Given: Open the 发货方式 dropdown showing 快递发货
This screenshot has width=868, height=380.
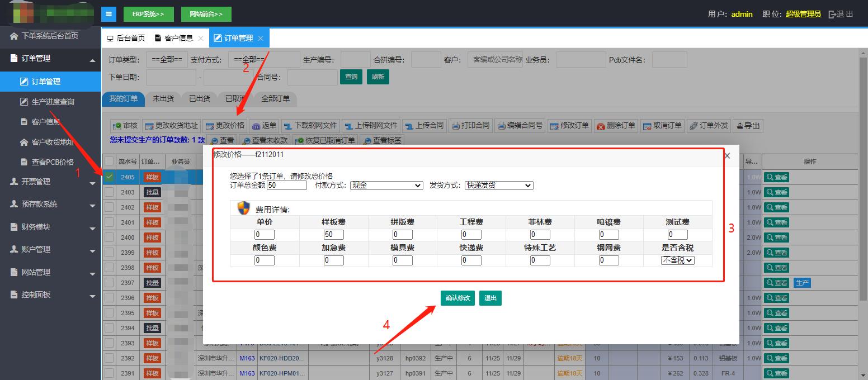Looking at the screenshot, I should (x=499, y=186).
